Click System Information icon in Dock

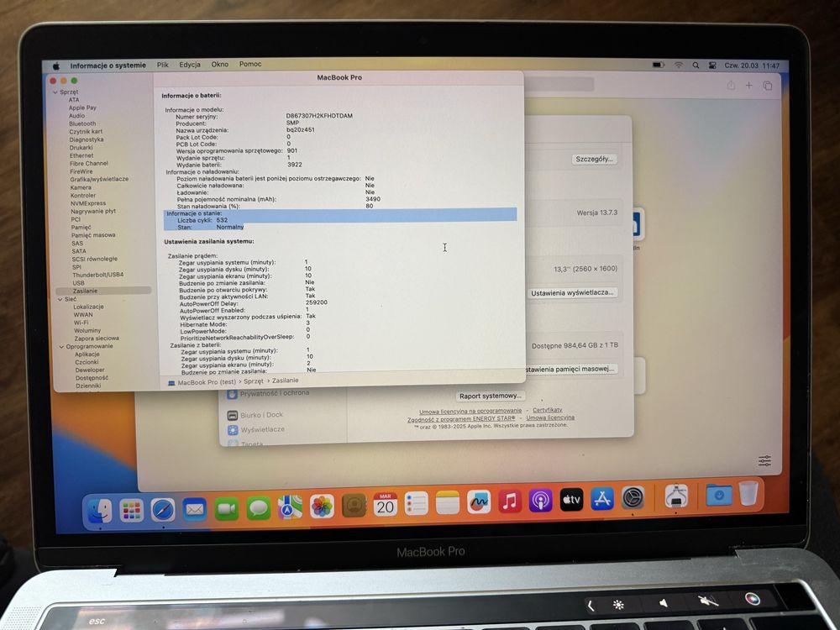pyautogui.click(x=676, y=496)
